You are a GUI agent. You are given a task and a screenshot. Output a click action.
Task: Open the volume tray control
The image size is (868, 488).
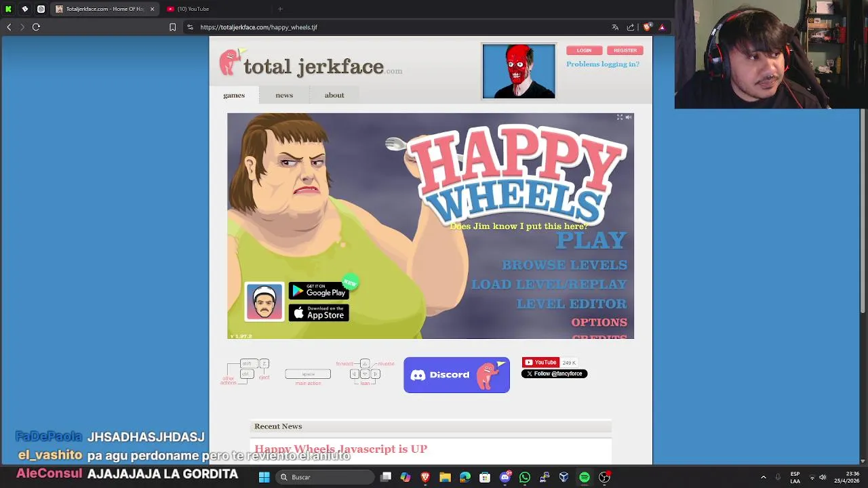coord(823,477)
